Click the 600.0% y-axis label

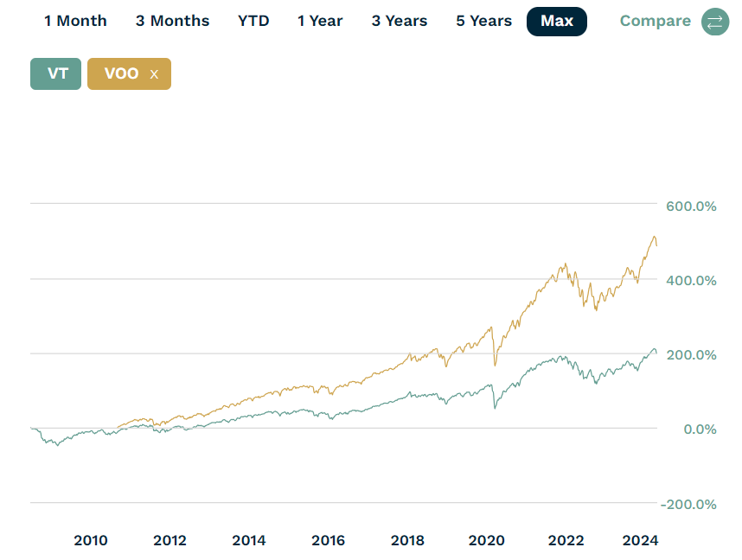pyautogui.click(x=691, y=207)
